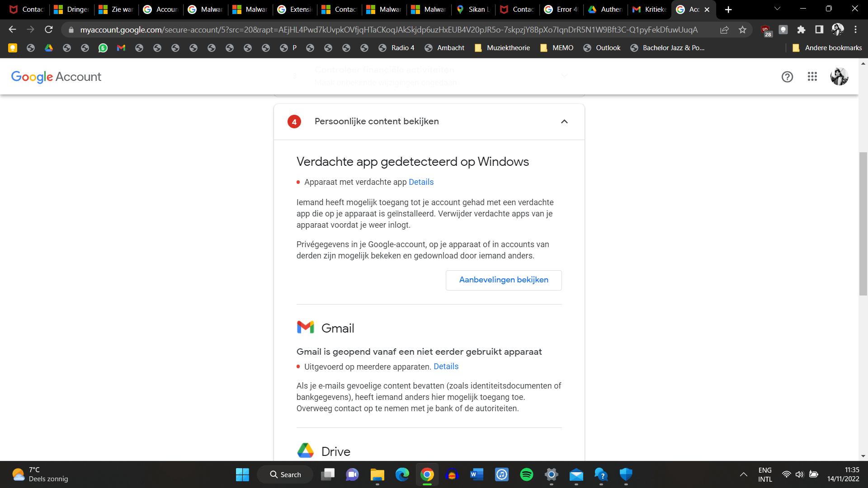Image resolution: width=868 pixels, height=488 pixels.
Task: Reload the current page
Action: coord(49,30)
